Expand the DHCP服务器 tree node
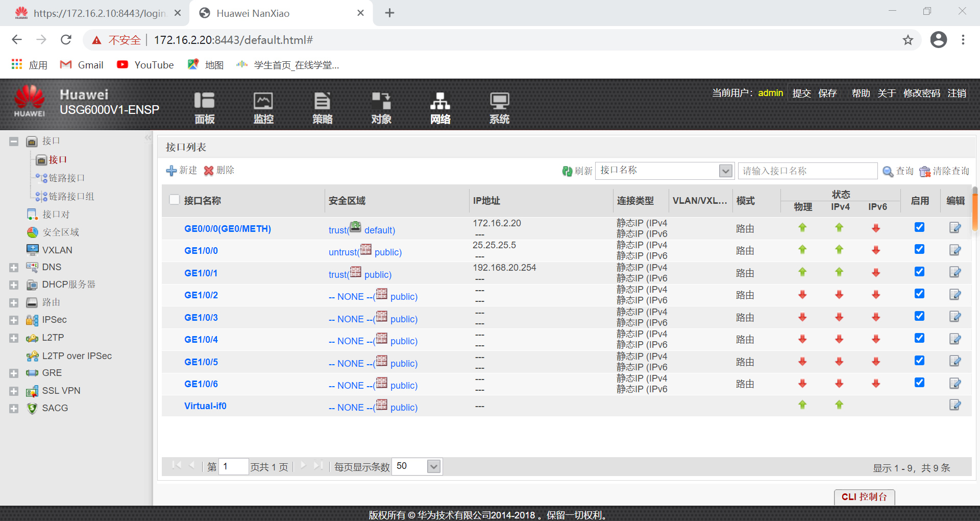This screenshot has height=521, width=980. (14, 285)
